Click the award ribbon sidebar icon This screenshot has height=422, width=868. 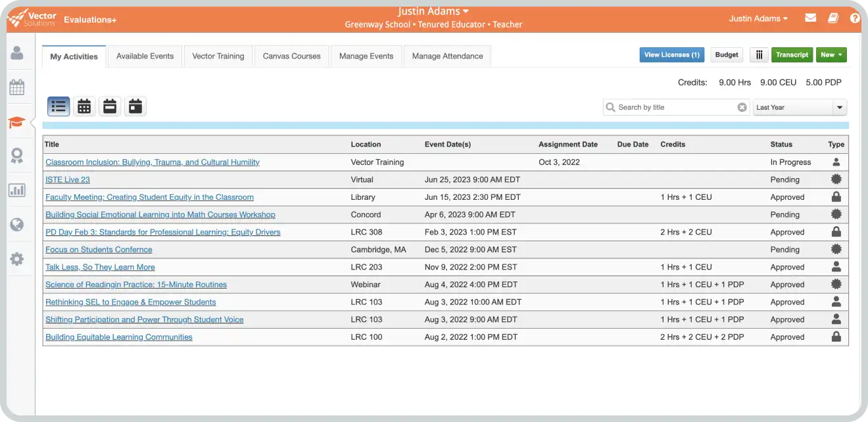click(17, 156)
